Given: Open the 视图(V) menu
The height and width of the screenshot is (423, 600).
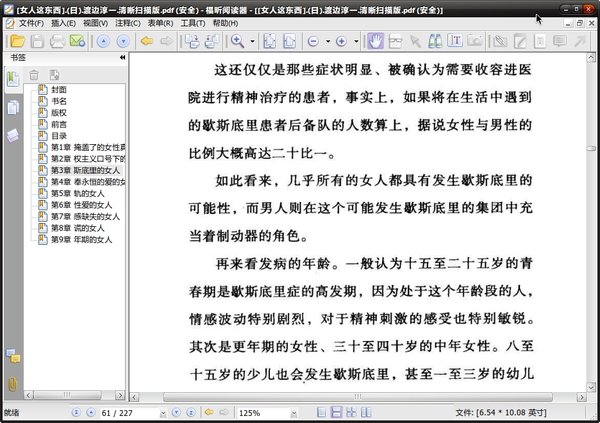Looking at the screenshot, I should [x=96, y=22].
